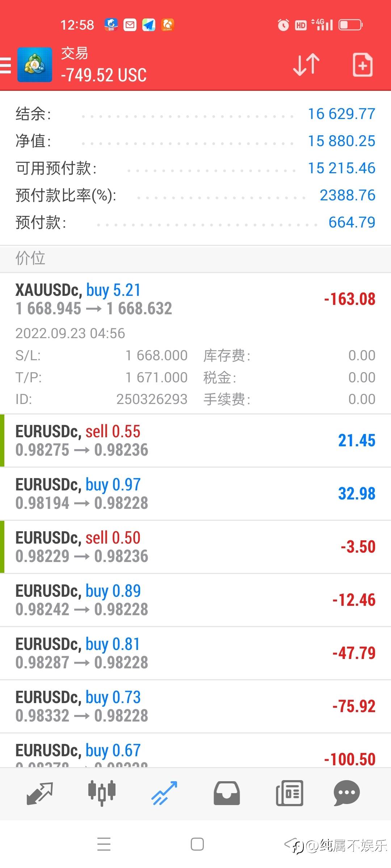
Task: Open the History inbox tab
Action: pyautogui.click(x=227, y=793)
